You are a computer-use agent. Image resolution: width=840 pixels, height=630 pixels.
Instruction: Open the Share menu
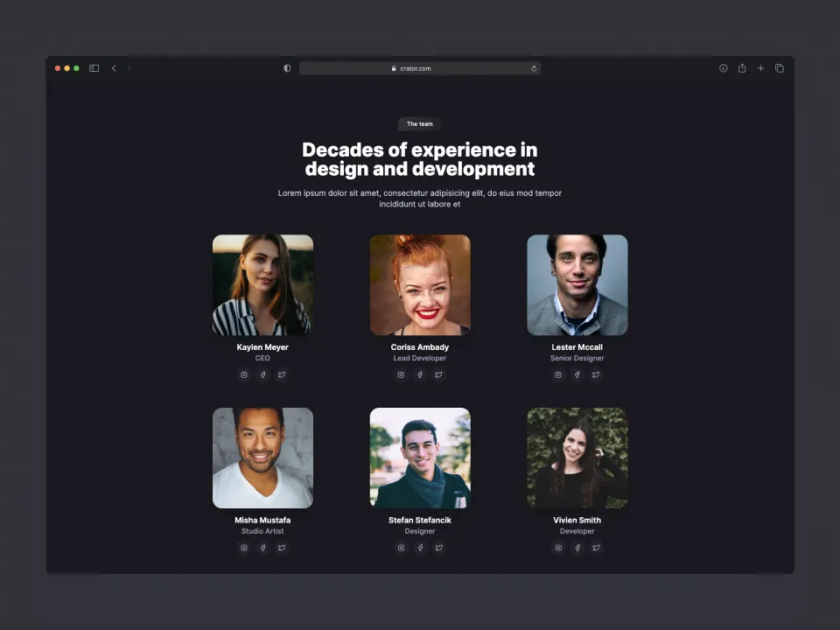742,68
